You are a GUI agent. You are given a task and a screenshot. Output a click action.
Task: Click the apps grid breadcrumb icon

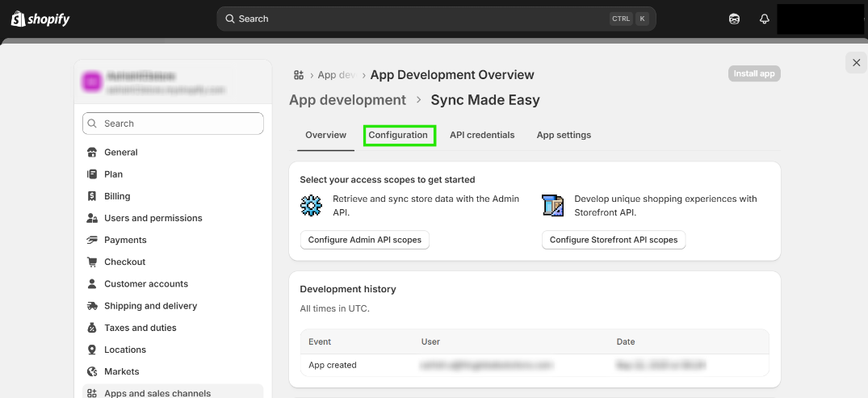pyautogui.click(x=299, y=75)
